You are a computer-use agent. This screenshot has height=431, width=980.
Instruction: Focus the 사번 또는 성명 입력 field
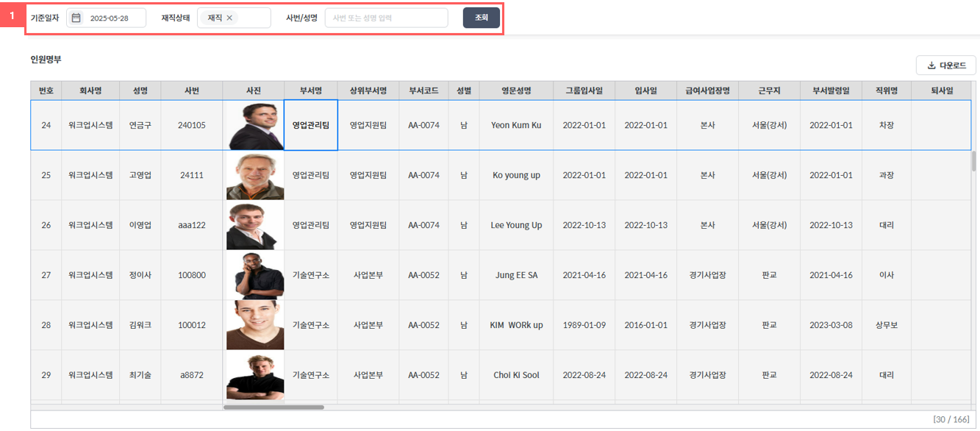386,18
